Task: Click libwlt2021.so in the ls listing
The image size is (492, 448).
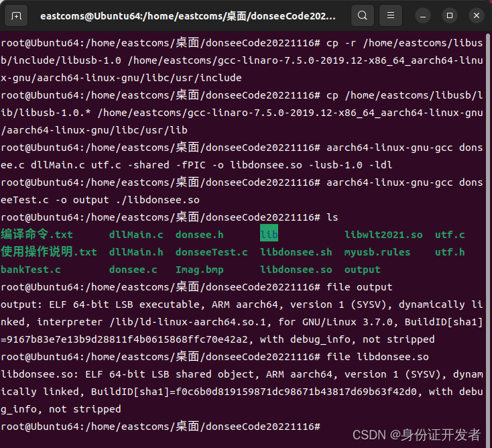Action: tap(383, 235)
